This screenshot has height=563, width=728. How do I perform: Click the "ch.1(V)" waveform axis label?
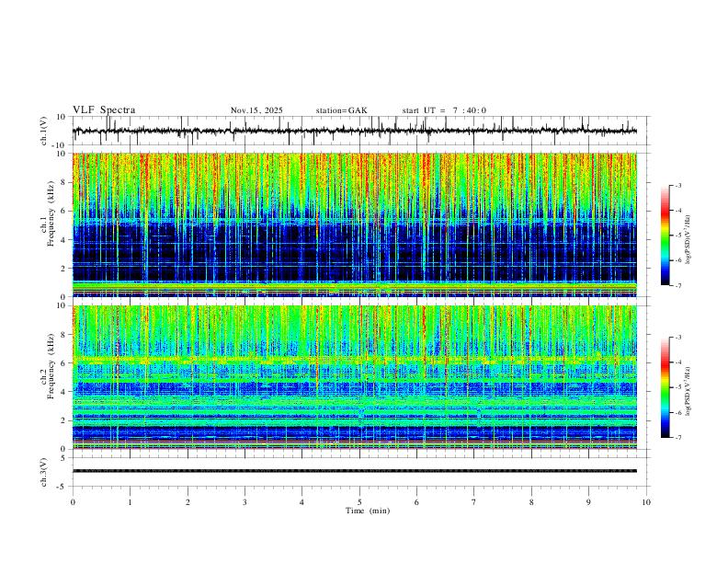coord(44,131)
